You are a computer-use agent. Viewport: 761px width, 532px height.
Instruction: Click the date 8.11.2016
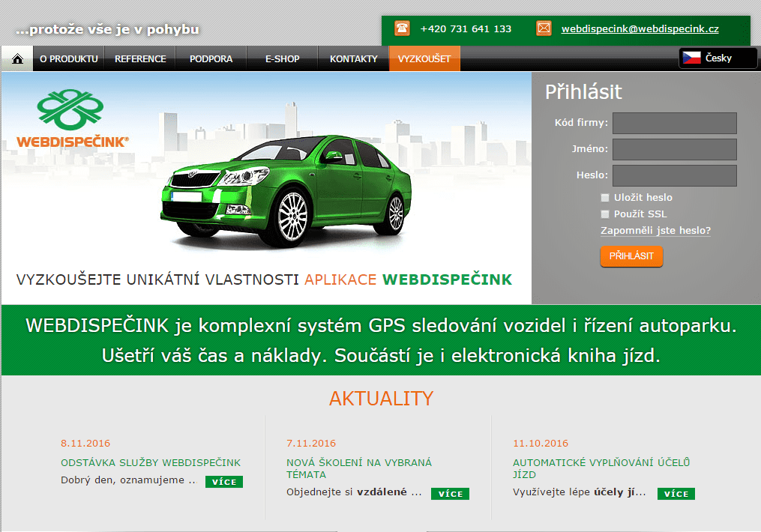click(85, 444)
